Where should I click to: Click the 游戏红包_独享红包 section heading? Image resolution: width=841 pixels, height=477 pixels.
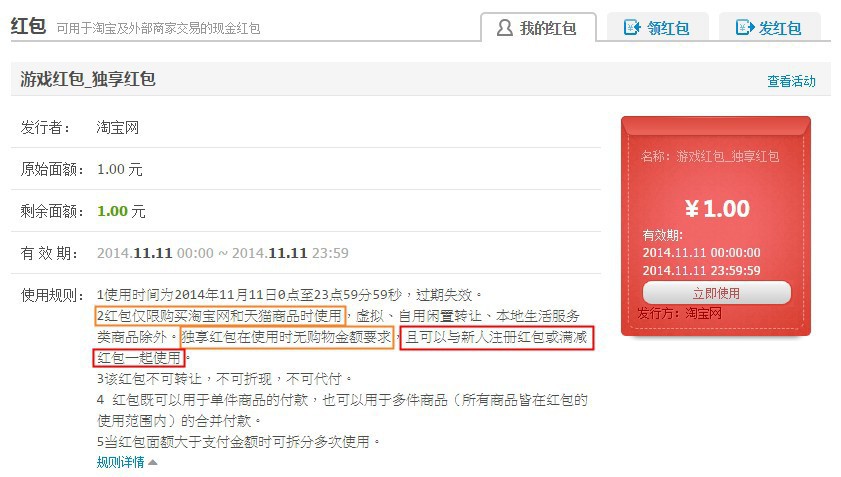88,79
